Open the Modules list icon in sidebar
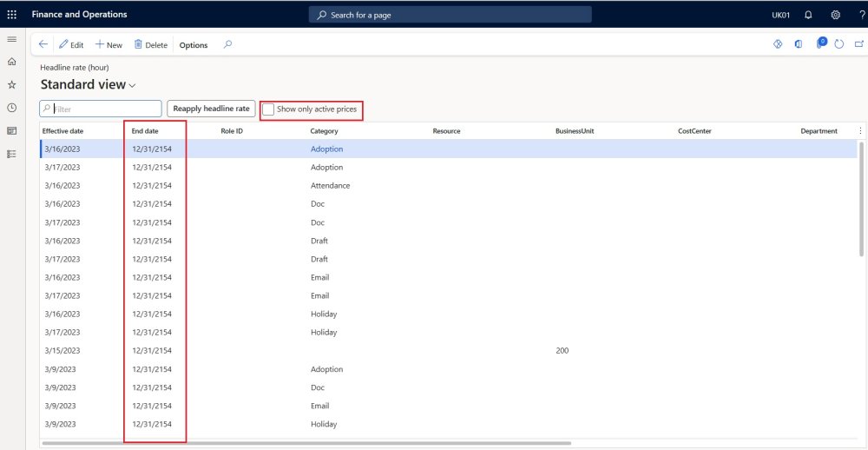 tap(11, 154)
